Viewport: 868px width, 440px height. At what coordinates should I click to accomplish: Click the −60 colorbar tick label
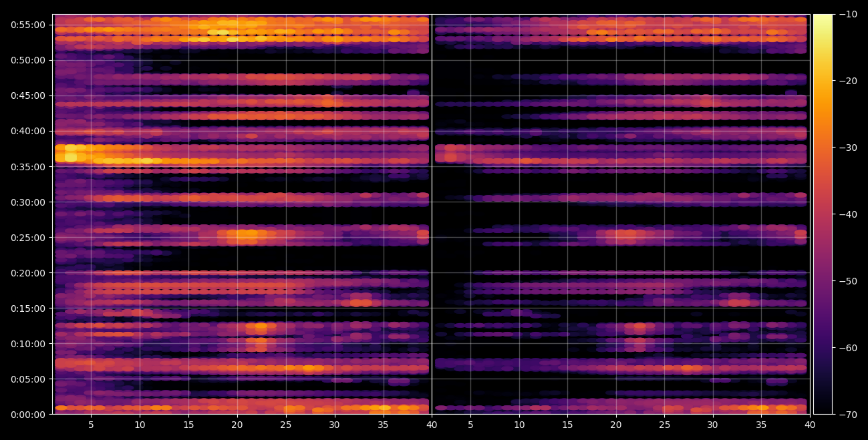pos(849,348)
